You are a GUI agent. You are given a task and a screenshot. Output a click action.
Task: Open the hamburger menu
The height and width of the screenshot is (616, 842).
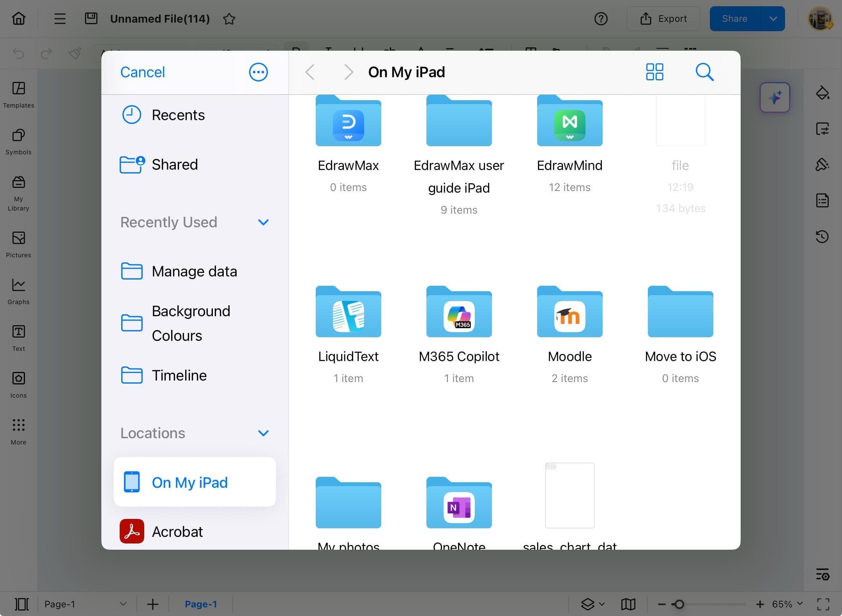click(x=60, y=18)
